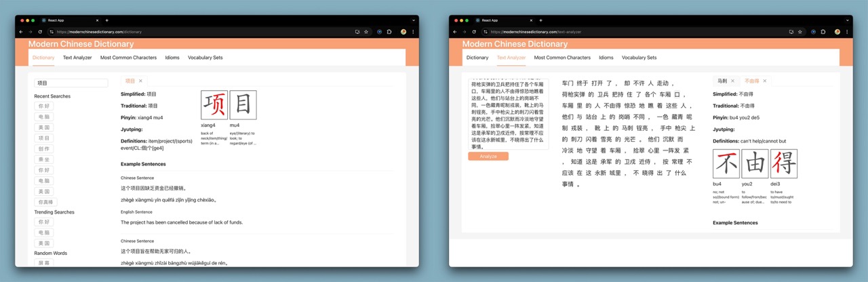Open Most Common Characters in left window
This screenshot has height=282, width=868.
[x=128, y=58]
